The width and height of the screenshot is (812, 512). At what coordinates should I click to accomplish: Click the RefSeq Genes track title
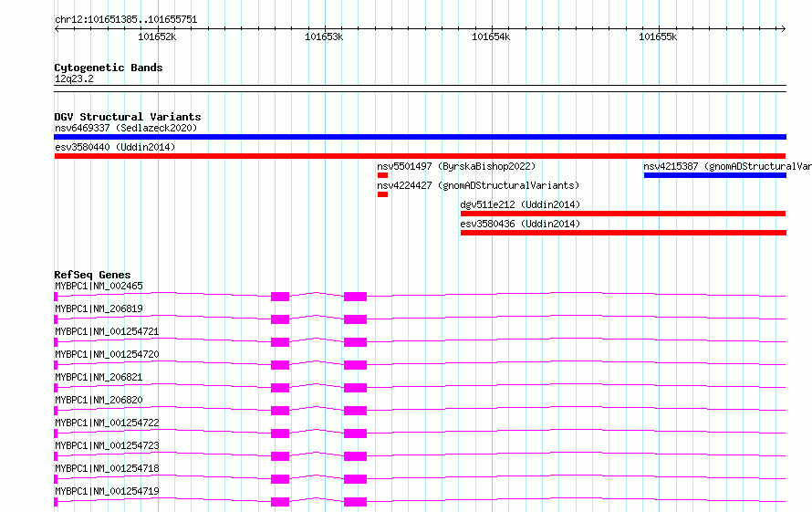click(x=92, y=275)
